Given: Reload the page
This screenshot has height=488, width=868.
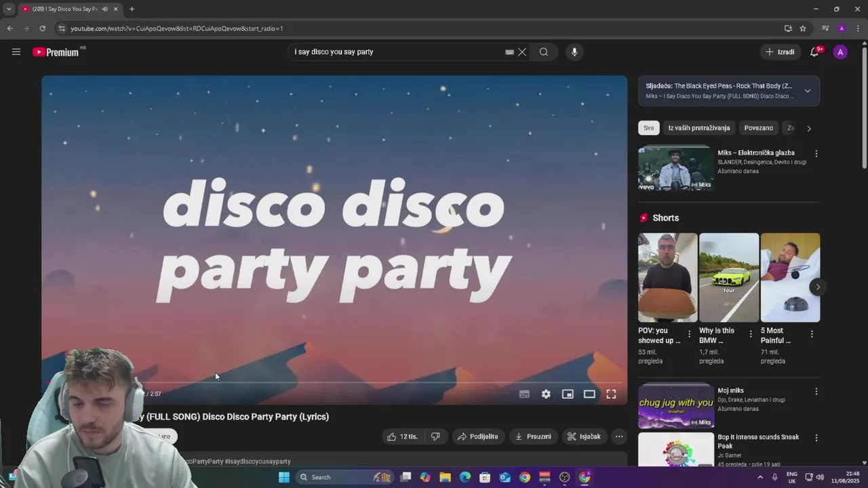Looking at the screenshot, I should click(x=42, y=28).
